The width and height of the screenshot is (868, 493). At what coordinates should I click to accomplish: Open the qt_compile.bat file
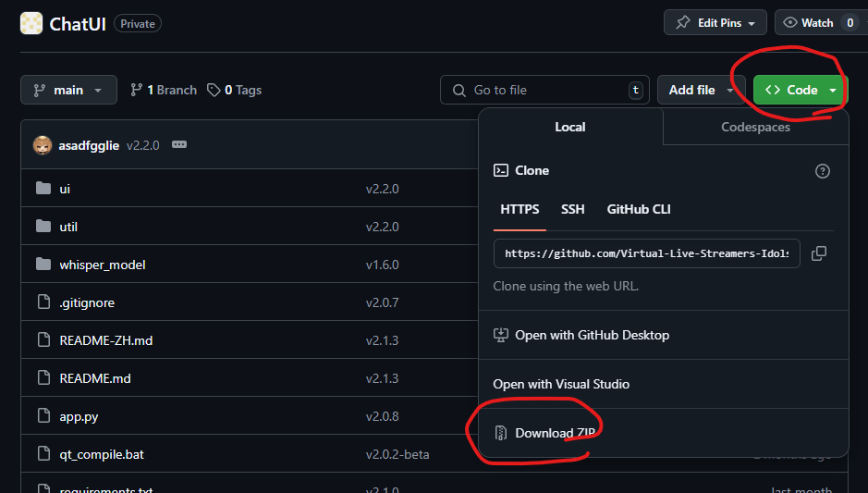click(x=102, y=454)
